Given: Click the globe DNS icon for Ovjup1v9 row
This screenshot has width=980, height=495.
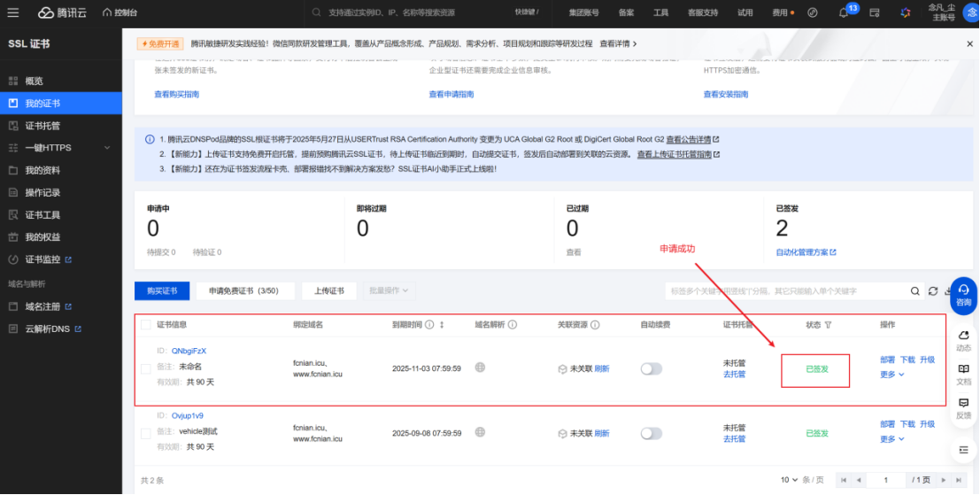Looking at the screenshot, I should pos(480,432).
